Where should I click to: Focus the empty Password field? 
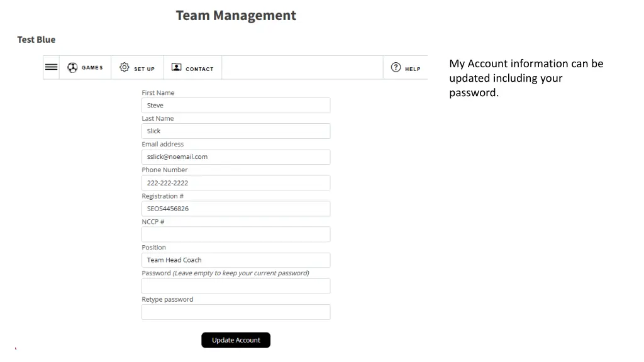[236, 286]
